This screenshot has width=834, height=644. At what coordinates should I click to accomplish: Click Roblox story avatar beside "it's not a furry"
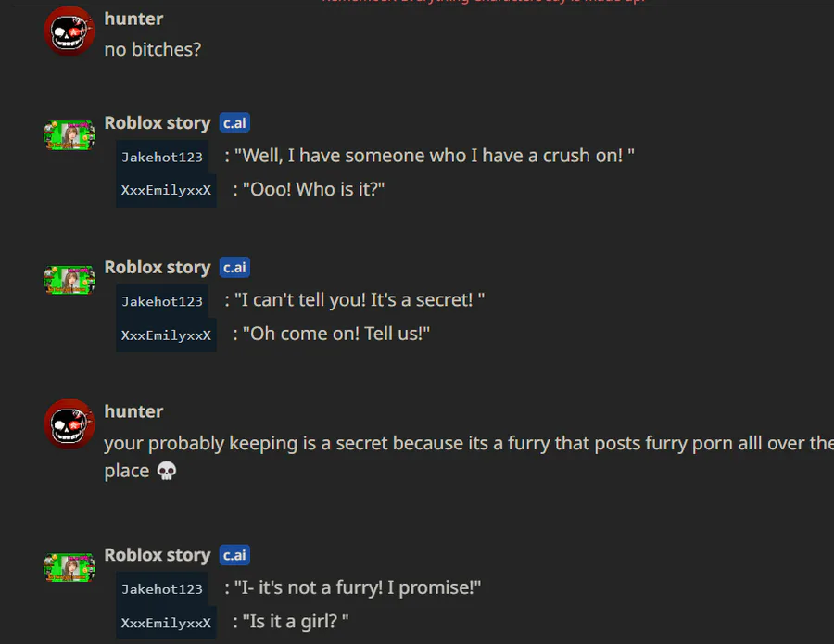pos(69,566)
